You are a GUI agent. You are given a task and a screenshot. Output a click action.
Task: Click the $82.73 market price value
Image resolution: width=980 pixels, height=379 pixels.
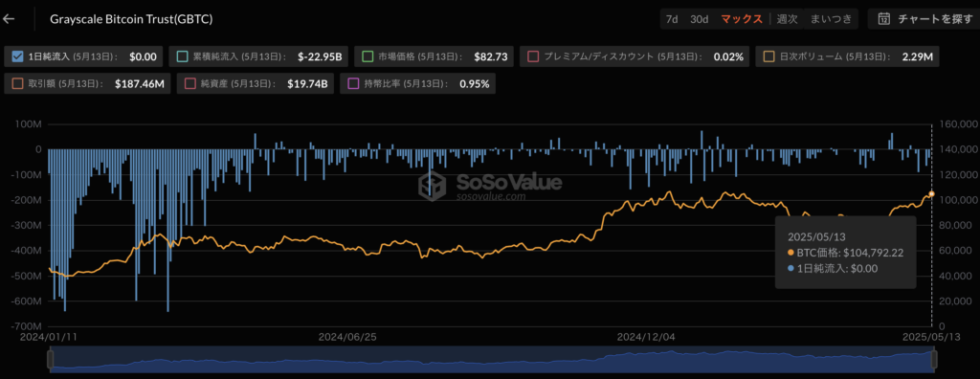491,56
